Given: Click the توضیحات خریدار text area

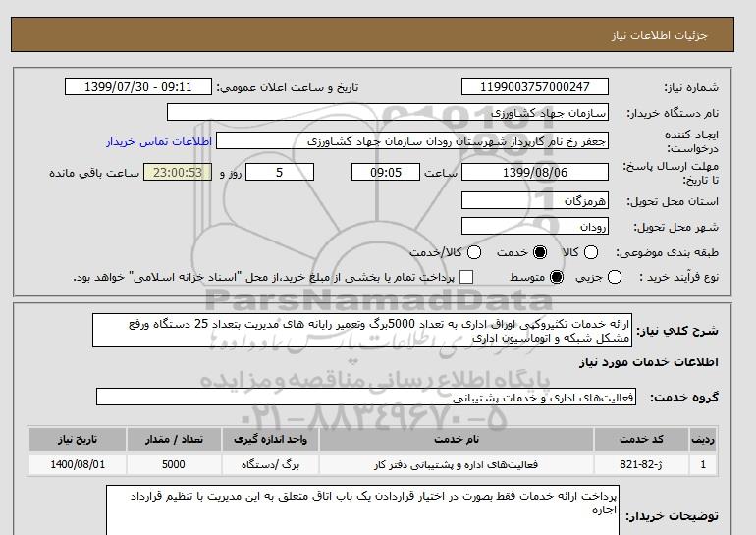Looking at the screenshot, I should pos(362,510).
